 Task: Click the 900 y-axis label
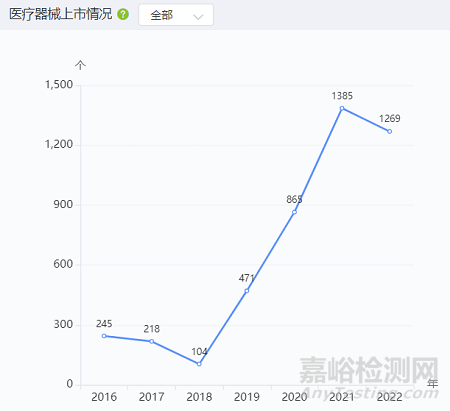coord(63,204)
